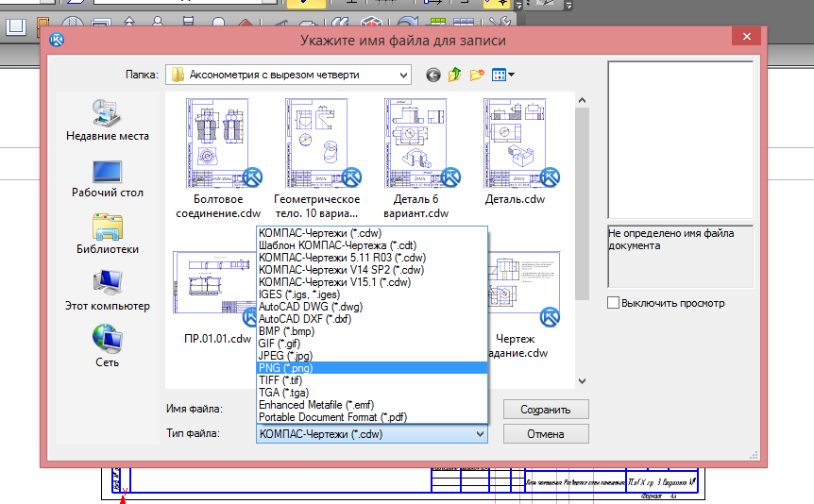The image size is (814, 504).
Task: Select the Деталь 6 вариант.cdw file
Action: tap(415, 159)
